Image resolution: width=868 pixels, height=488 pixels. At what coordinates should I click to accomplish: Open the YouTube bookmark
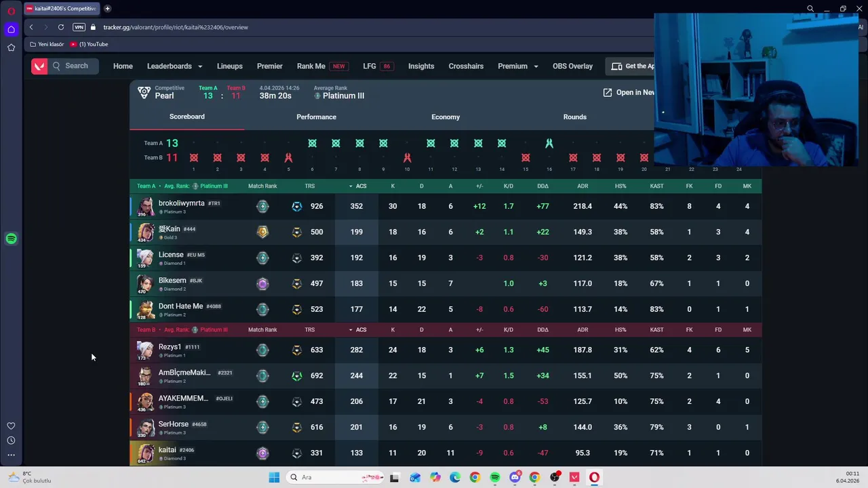click(89, 44)
